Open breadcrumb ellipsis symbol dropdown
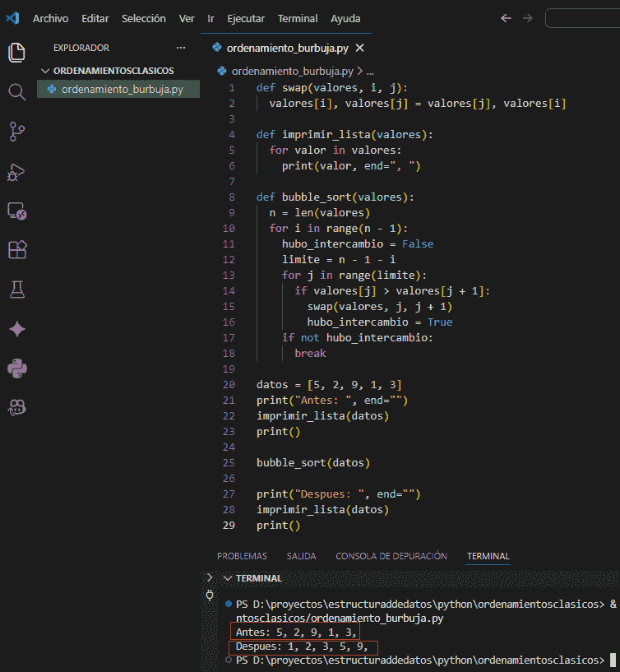Image resolution: width=620 pixels, height=672 pixels. pos(370,71)
